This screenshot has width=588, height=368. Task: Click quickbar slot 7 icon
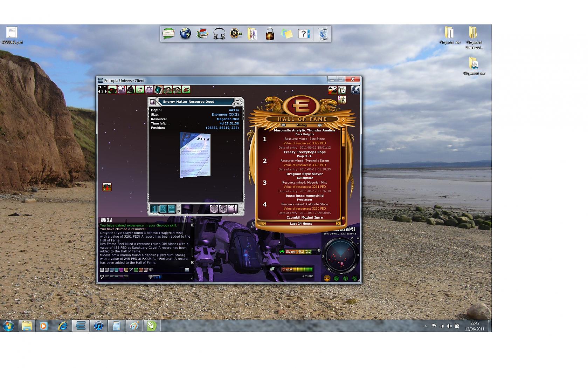tap(168, 89)
